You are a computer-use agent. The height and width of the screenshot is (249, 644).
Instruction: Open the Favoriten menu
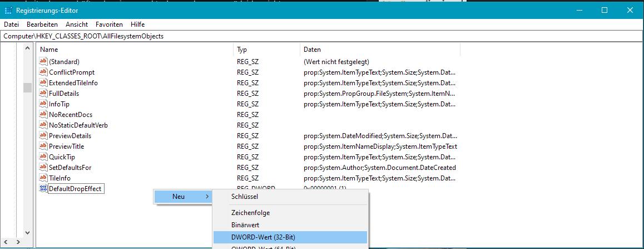[x=109, y=25]
